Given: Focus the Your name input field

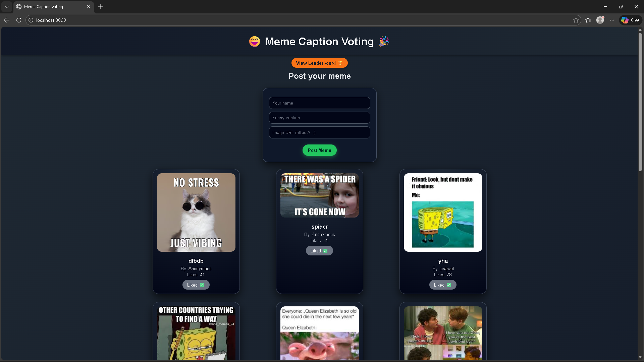Looking at the screenshot, I should (319, 103).
